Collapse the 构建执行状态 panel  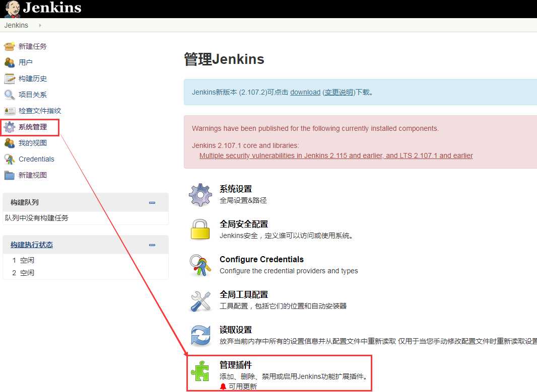point(152,245)
